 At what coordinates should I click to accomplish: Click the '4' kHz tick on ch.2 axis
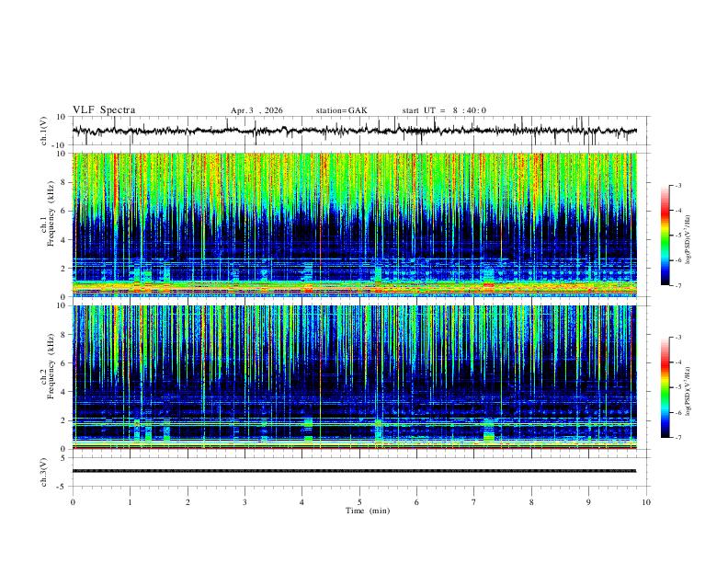click(x=63, y=392)
